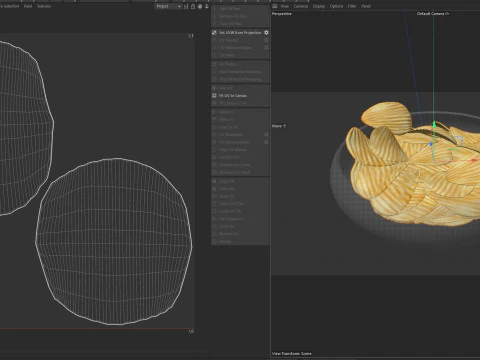
Task: Click the blue Z-axis handle on gizmo
Action: click(431, 144)
